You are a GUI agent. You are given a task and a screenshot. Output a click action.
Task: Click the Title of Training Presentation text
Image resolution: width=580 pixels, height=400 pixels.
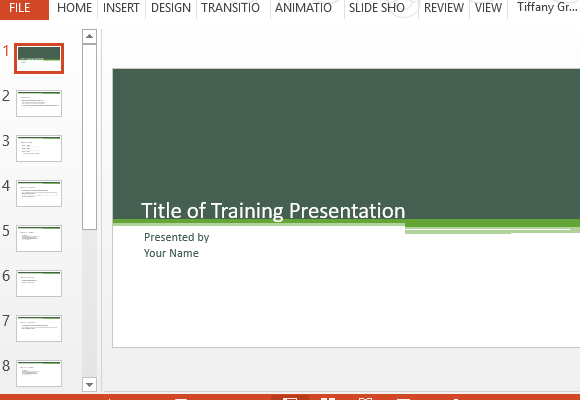[273, 211]
